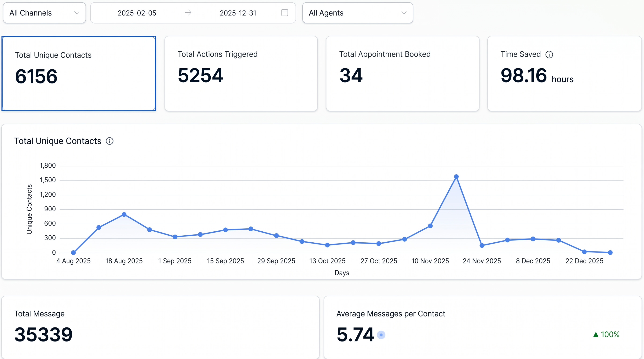Click the 5254 actions value

(x=200, y=75)
